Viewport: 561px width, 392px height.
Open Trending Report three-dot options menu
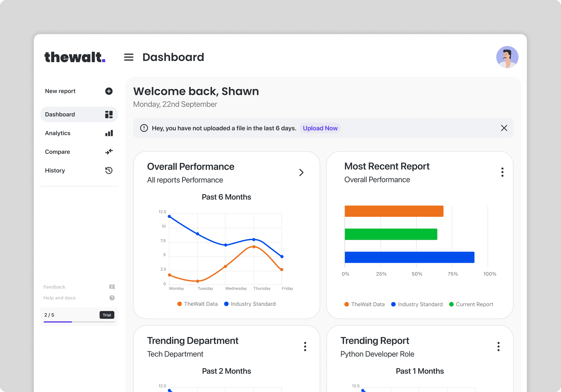point(498,347)
